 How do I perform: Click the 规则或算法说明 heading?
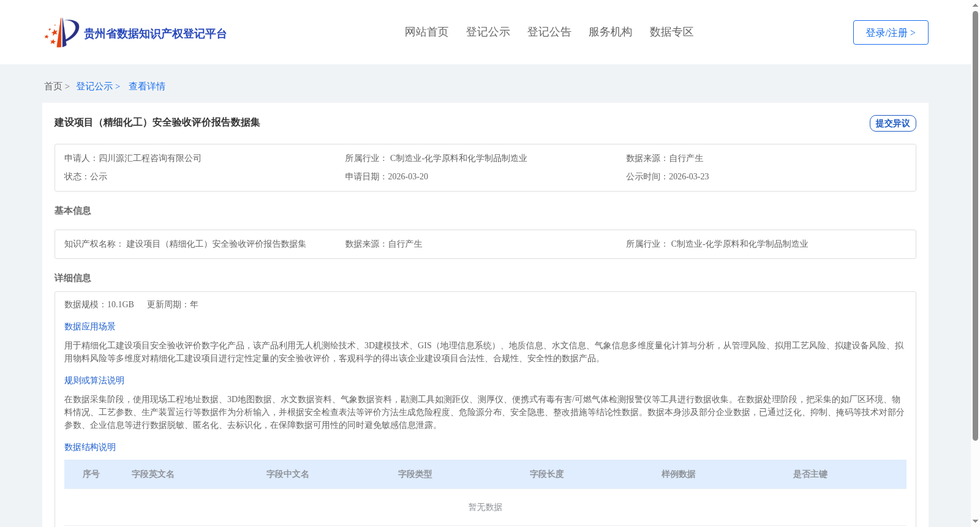[94, 380]
